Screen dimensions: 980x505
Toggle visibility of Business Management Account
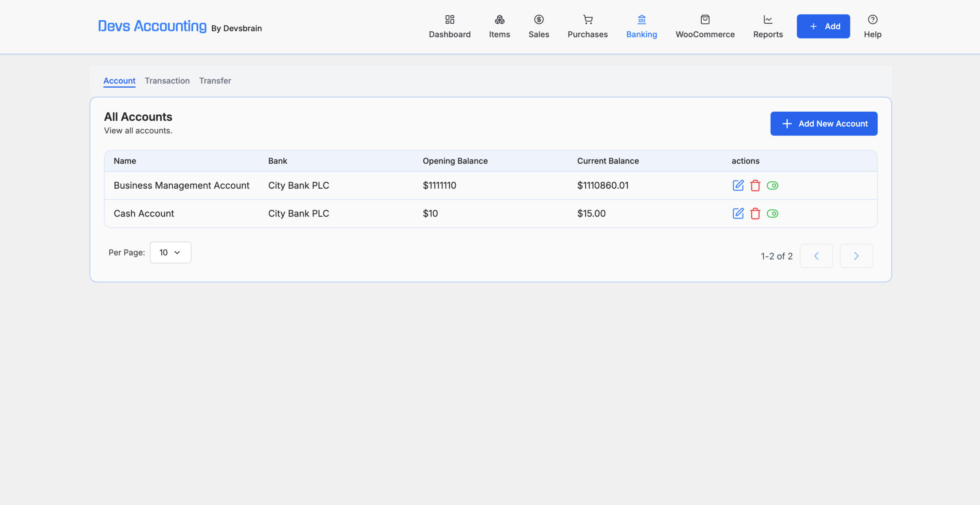tap(773, 186)
